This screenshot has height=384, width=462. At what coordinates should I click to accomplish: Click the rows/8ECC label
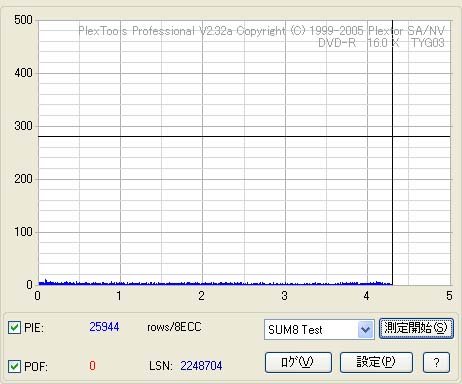click(x=174, y=327)
